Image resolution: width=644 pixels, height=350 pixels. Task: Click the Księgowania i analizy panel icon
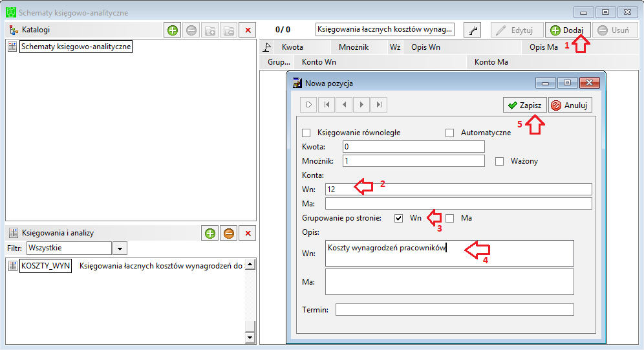point(14,233)
